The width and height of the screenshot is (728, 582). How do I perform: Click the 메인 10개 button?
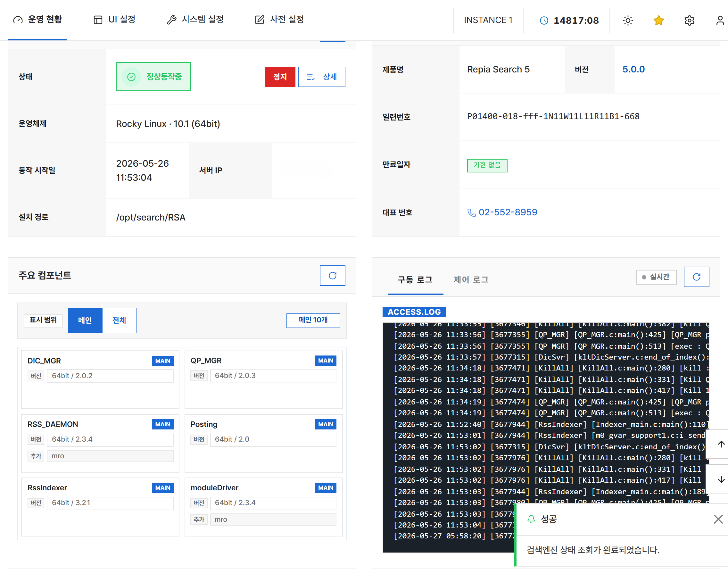pyautogui.click(x=313, y=320)
